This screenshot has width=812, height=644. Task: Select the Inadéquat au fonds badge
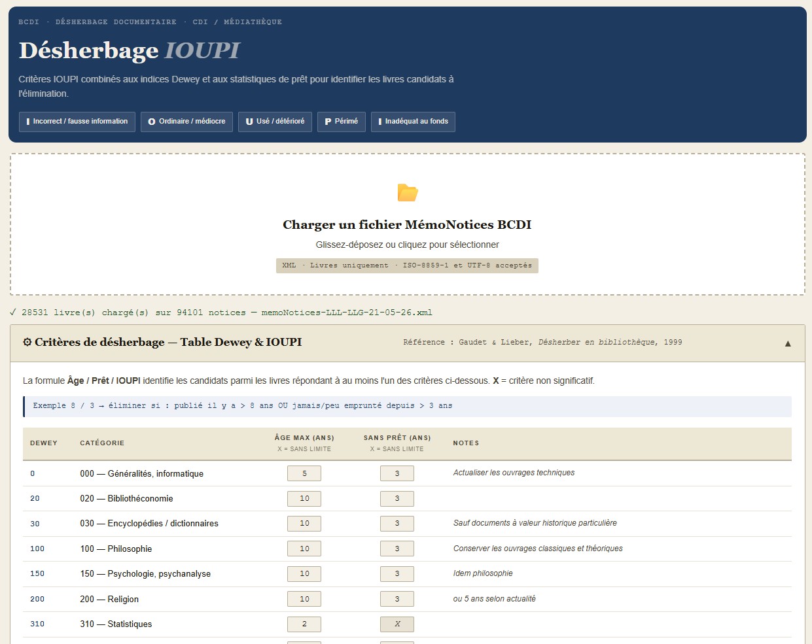coord(413,122)
